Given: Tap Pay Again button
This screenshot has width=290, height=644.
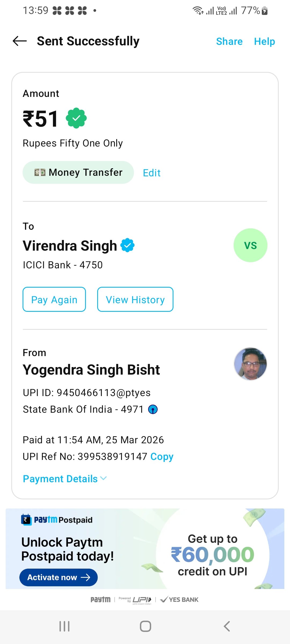Looking at the screenshot, I should click(x=54, y=299).
